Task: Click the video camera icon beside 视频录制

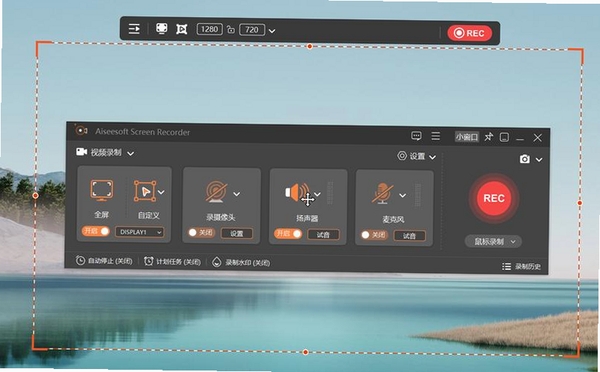Action: [81, 152]
